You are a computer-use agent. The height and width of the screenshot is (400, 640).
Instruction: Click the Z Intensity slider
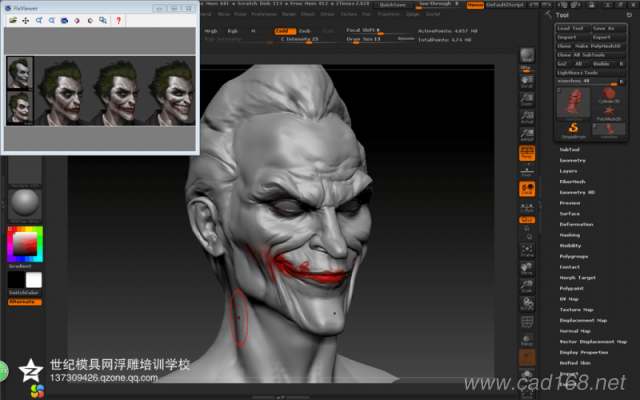[x=309, y=40]
